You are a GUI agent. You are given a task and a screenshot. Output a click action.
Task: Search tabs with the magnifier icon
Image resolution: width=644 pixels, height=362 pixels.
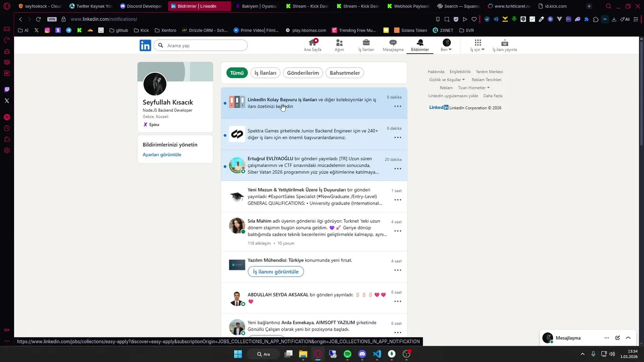tap(608, 6)
